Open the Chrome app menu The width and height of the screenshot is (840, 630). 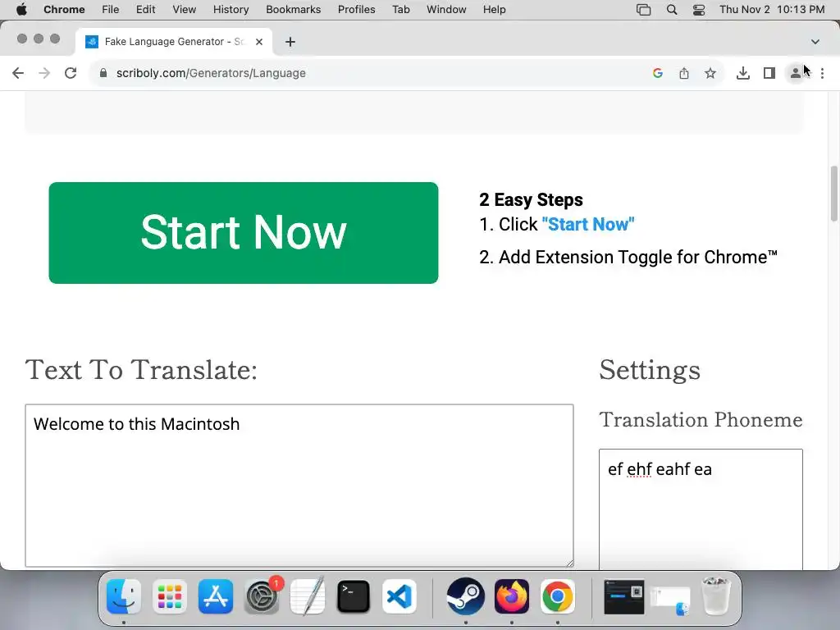[x=64, y=10]
